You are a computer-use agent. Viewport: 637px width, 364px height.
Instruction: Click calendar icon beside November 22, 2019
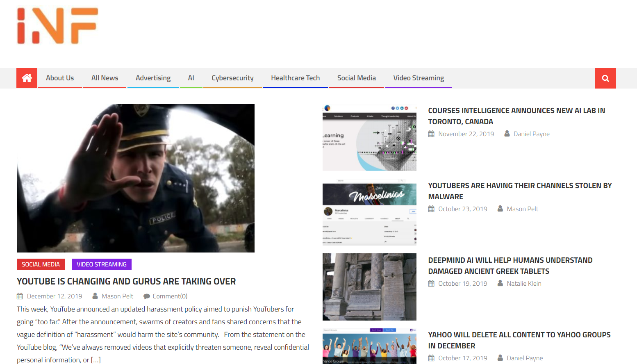coord(431,134)
